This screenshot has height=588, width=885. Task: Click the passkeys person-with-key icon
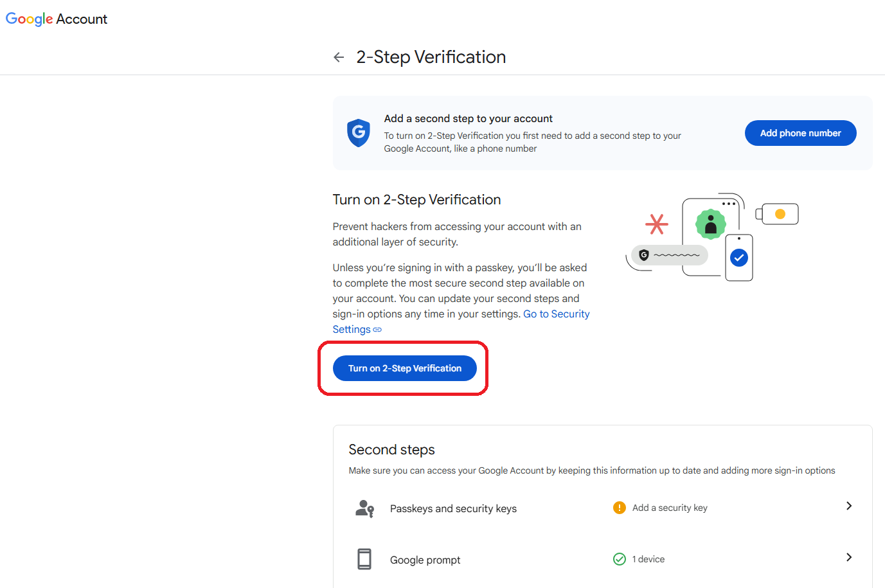click(364, 508)
